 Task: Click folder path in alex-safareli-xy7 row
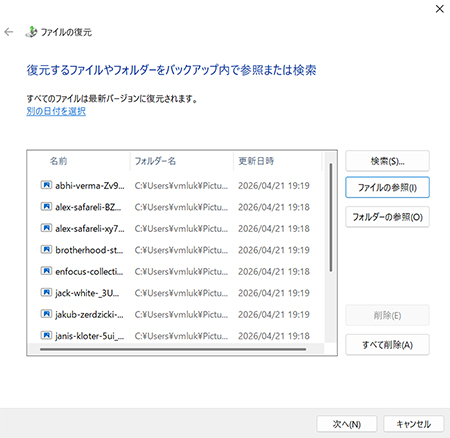pos(181,228)
